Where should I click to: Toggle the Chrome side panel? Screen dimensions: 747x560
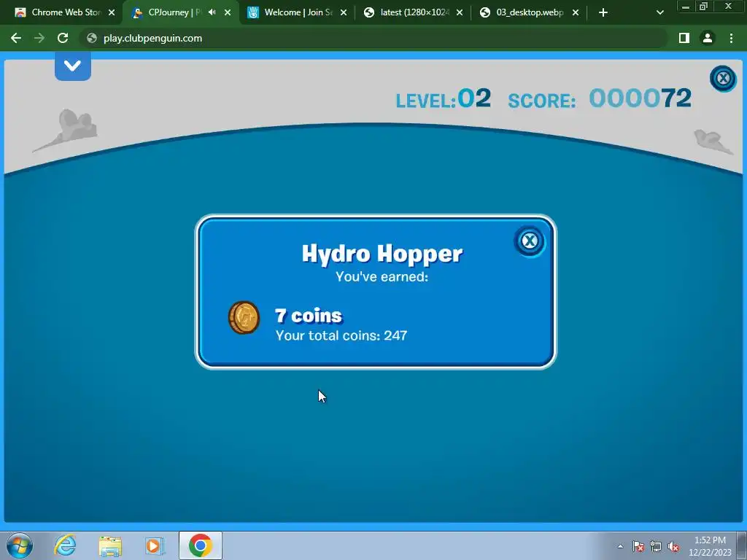tap(684, 38)
